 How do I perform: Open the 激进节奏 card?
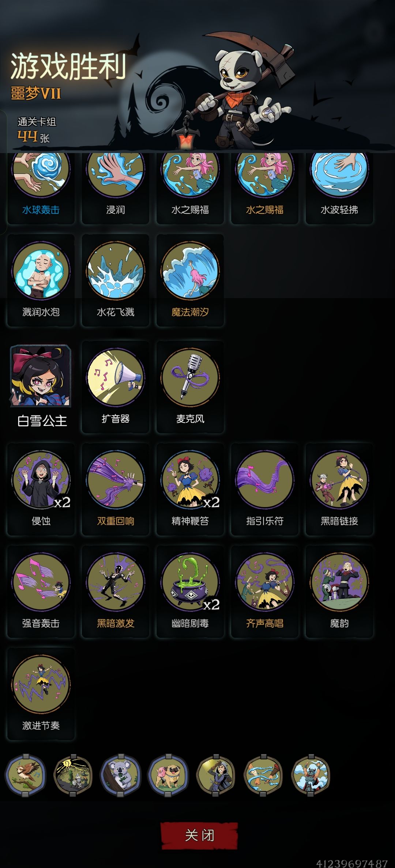pyautogui.click(x=41, y=694)
